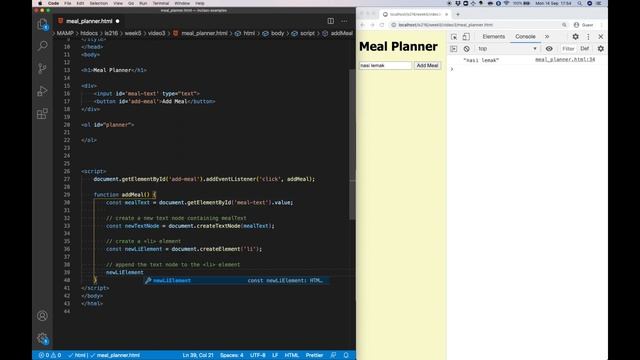Open Spotlight search in macOS menu bar

pyautogui.click(x=580, y=3)
